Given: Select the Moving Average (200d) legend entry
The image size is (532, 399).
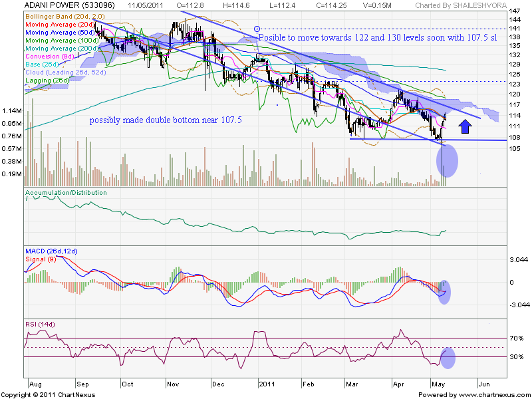Looking at the screenshot, I should [62, 49].
